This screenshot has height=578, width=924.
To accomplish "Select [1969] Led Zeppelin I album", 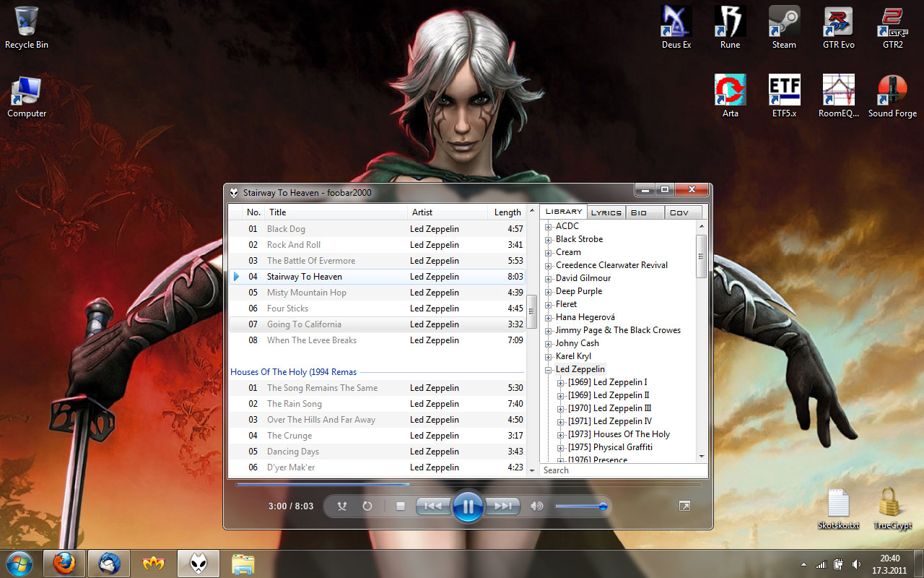I will point(607,382).
